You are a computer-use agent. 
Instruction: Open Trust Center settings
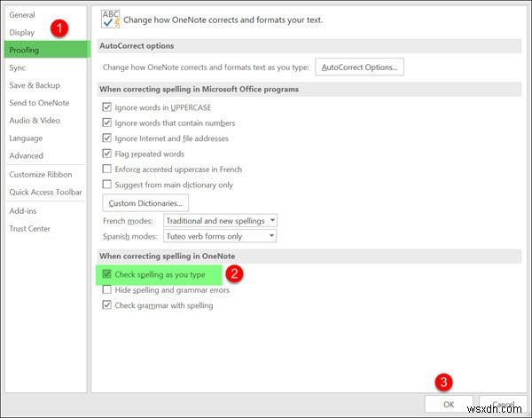coord(30,229)
